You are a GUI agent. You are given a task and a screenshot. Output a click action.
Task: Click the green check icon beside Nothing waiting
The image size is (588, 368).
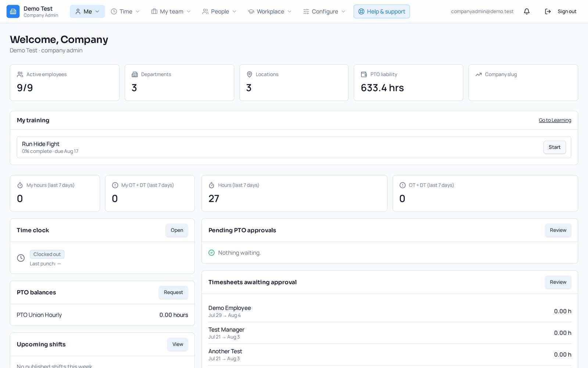(x=212, y=253)
